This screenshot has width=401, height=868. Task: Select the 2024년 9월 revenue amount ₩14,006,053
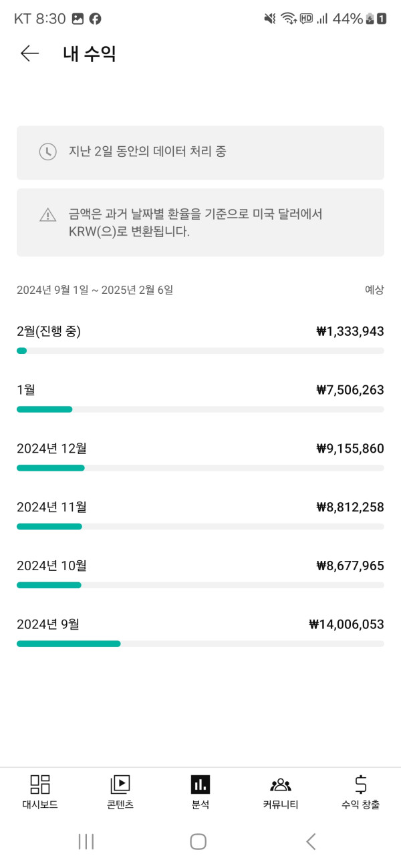pos(346,625)
